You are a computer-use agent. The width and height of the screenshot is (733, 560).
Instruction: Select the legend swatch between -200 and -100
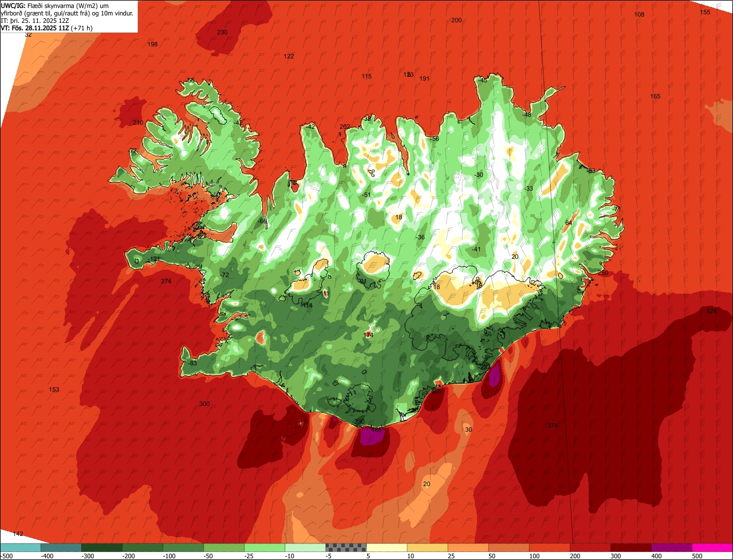coord(143,547)
